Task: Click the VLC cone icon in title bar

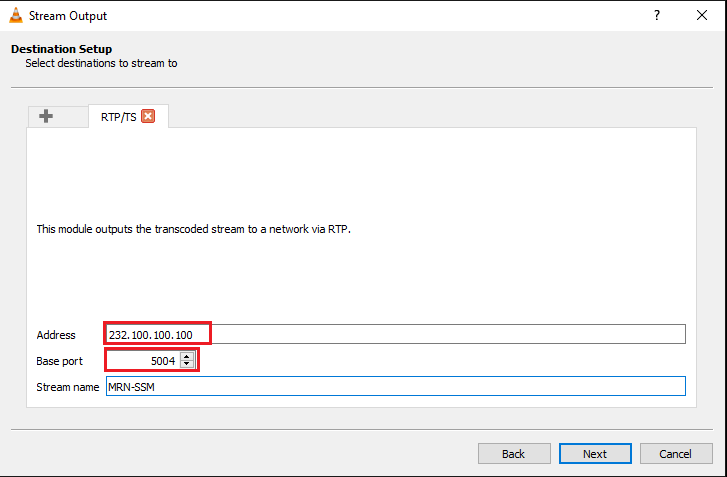Action: pos(14,15)
